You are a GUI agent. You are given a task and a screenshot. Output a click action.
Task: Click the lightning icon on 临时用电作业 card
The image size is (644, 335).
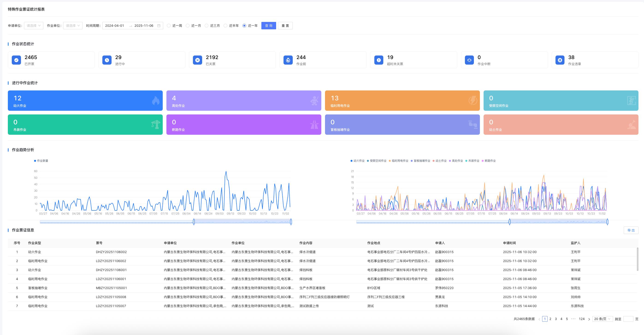(x=473, y=101)
